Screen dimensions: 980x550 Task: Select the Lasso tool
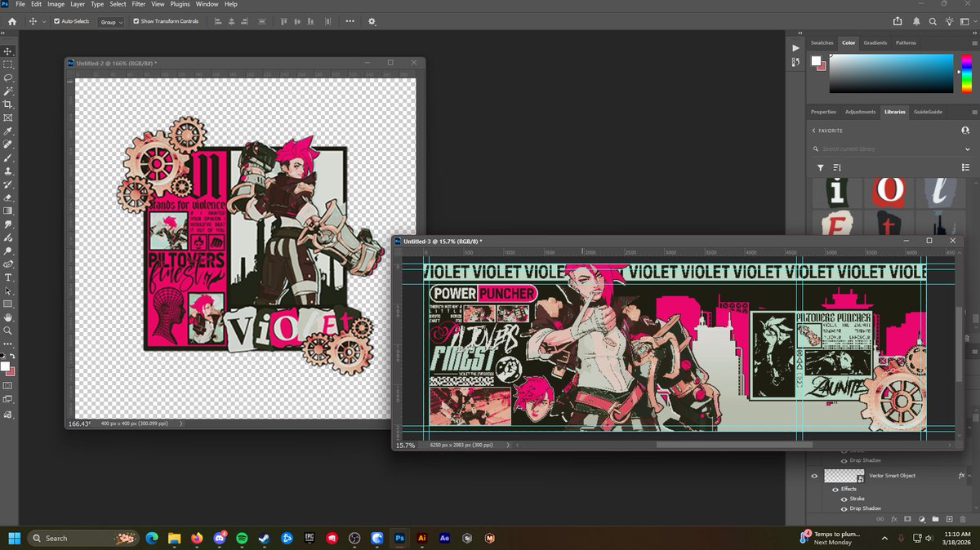point(8,78)
